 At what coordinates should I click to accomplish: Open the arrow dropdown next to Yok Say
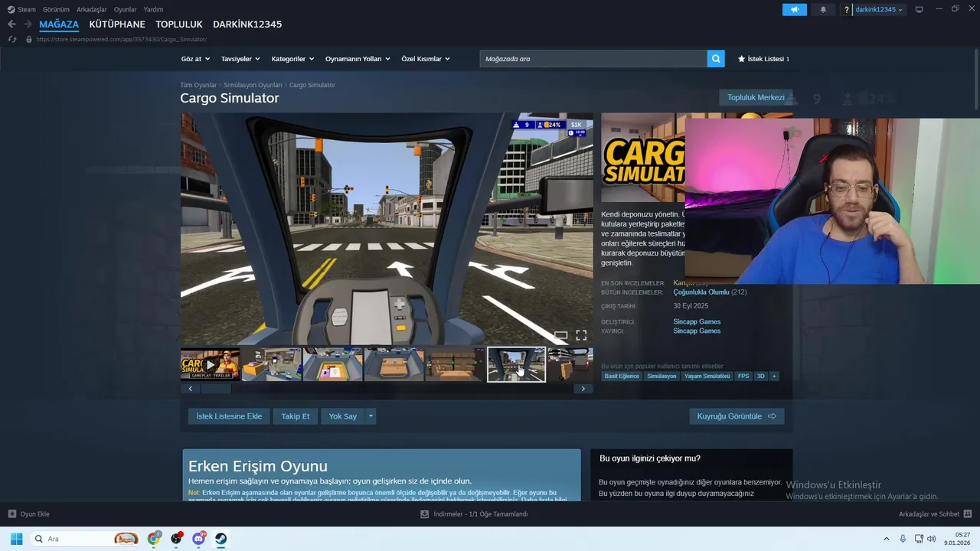pos(371,416)
